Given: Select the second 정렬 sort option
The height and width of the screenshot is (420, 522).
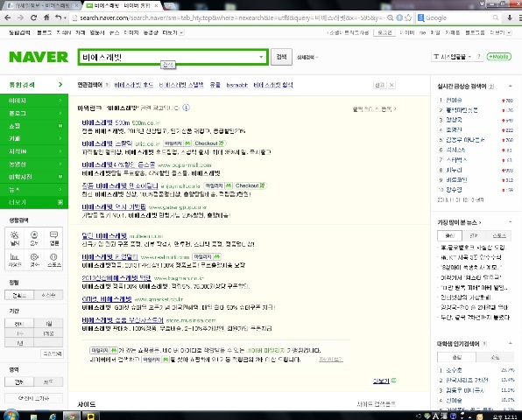Looking at the screenshot, I should (48, 295).
